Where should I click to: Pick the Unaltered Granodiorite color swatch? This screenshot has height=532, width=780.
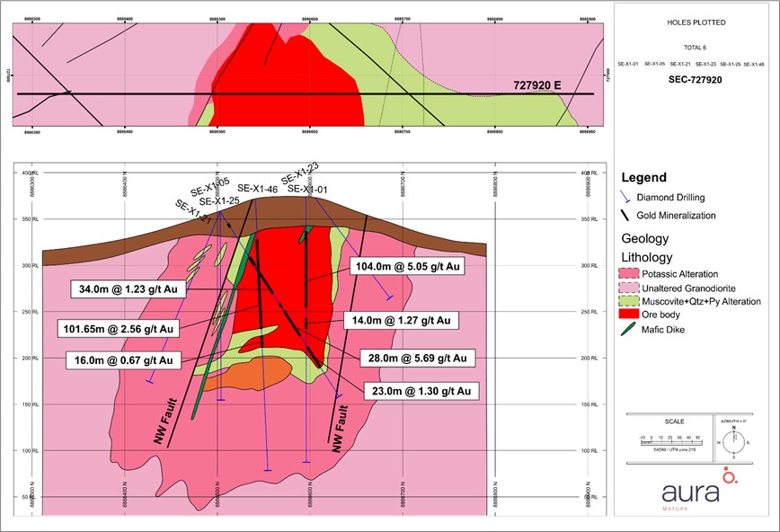[632, 287]
